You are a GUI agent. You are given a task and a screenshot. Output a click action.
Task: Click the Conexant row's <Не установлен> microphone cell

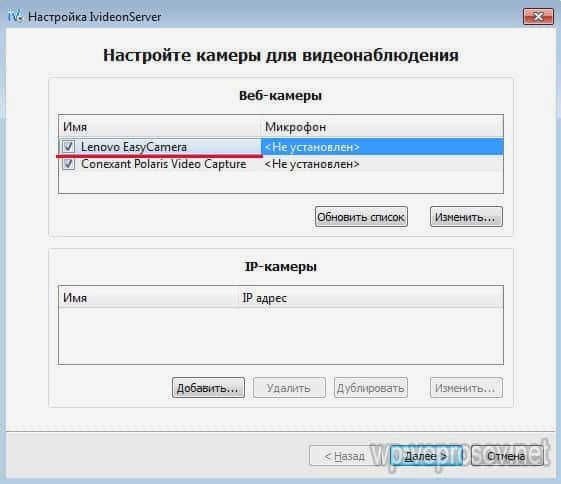[382, 164]
